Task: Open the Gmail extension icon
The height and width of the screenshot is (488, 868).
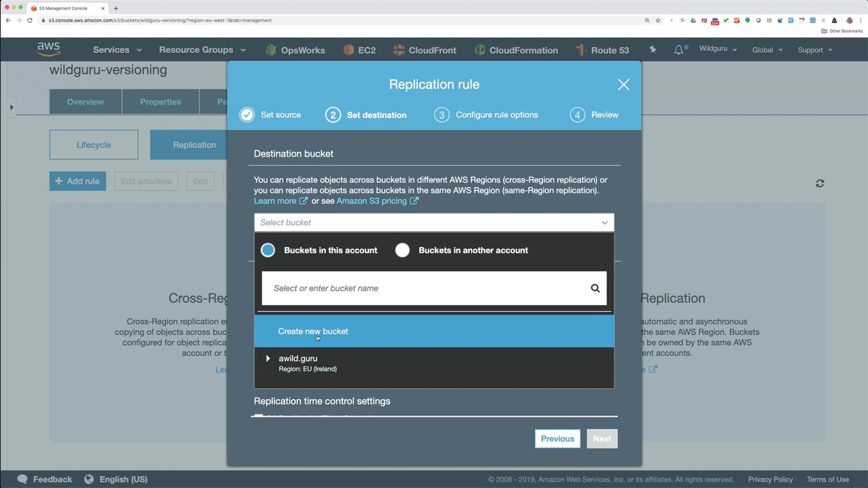Action: [704, 20]
